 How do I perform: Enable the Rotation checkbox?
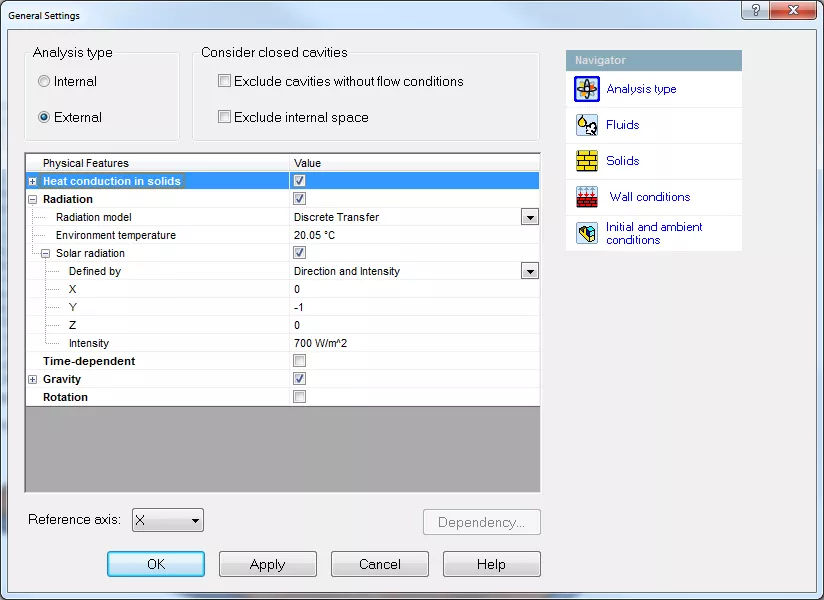pyautogui.click(x=300, y=397)
